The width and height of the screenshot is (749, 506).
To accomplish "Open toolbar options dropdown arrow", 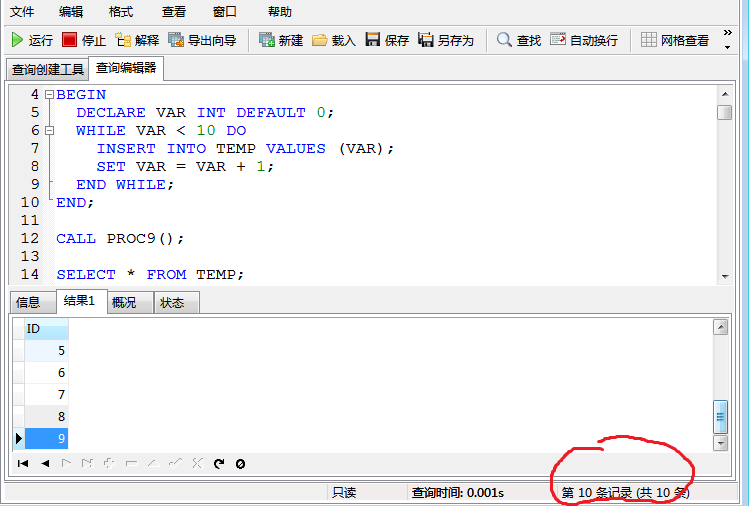I will point(728,47).
